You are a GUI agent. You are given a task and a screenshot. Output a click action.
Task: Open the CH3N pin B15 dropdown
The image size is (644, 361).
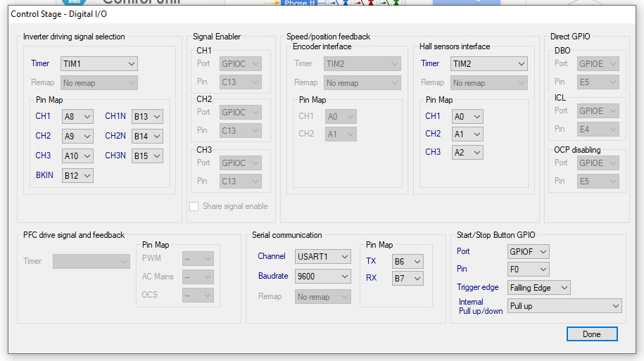147,156
